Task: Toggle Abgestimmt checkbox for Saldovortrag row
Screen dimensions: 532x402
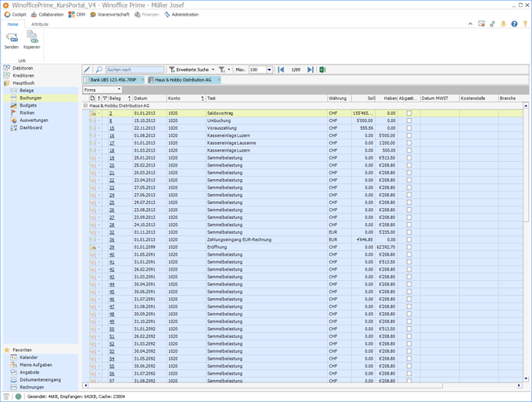Action: click(409, 113)
